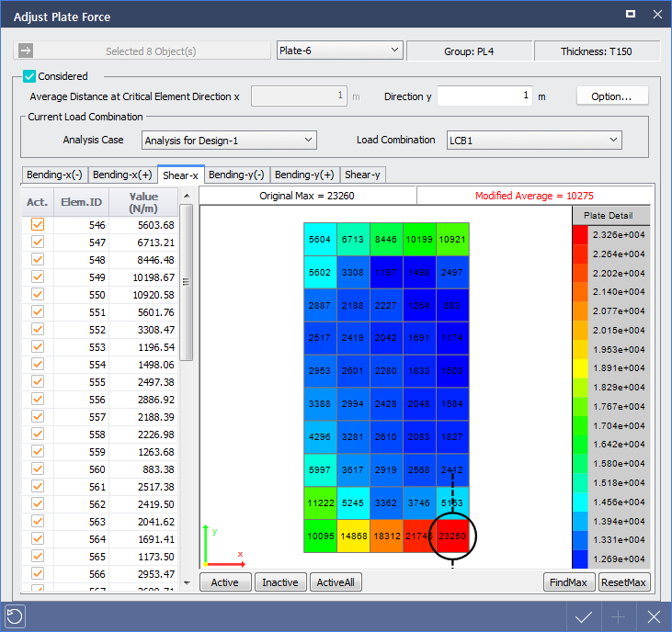Uncheck the Act. box for element 546
Image resolution: width=672 pixels, height=632 pixels.
point(38,225)
